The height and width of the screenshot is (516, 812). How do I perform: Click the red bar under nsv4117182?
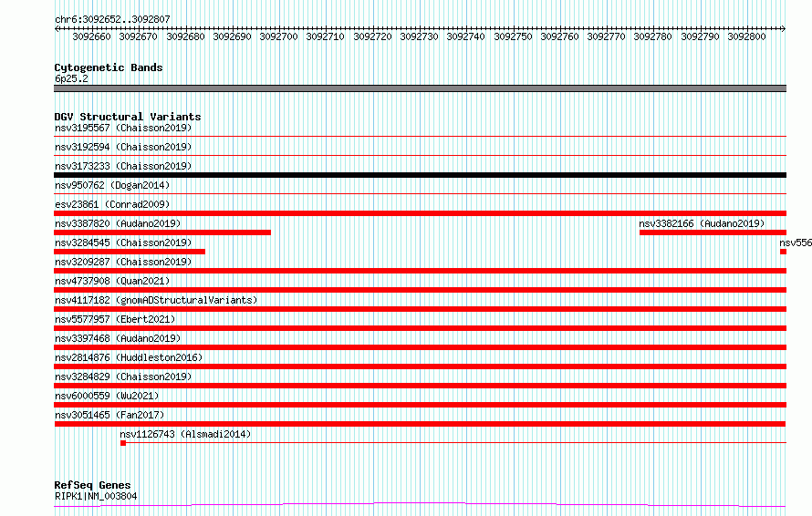420,309
